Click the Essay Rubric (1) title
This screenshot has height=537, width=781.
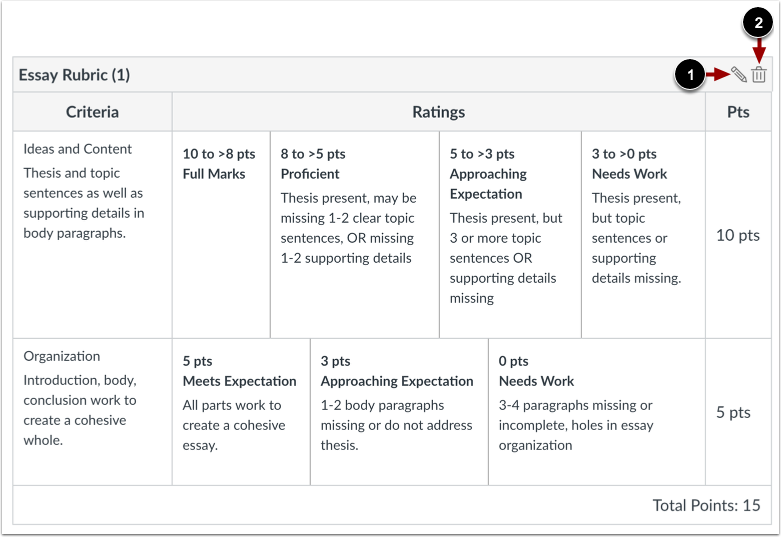(74, 75)
